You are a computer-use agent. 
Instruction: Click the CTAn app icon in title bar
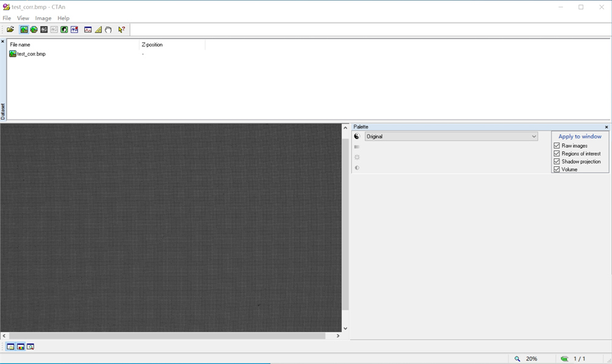pos(6,7)
